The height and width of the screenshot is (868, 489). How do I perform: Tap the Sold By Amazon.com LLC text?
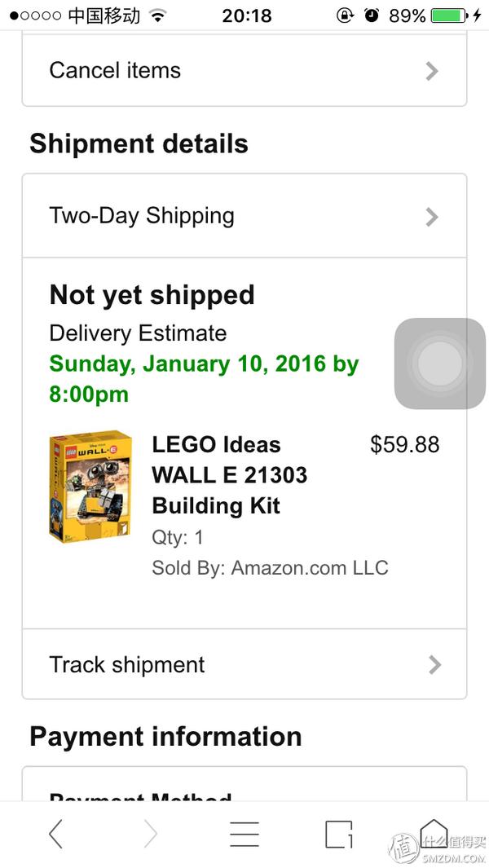[x=270, y=568]
